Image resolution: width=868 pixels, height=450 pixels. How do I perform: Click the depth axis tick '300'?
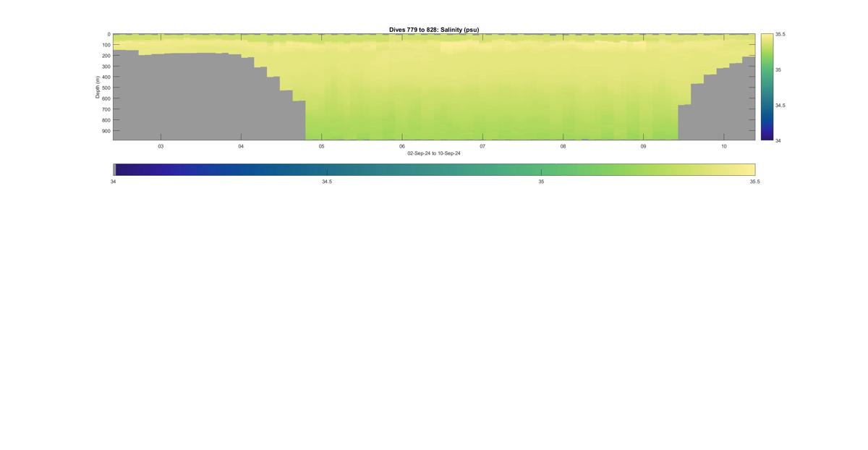point(106,67)
